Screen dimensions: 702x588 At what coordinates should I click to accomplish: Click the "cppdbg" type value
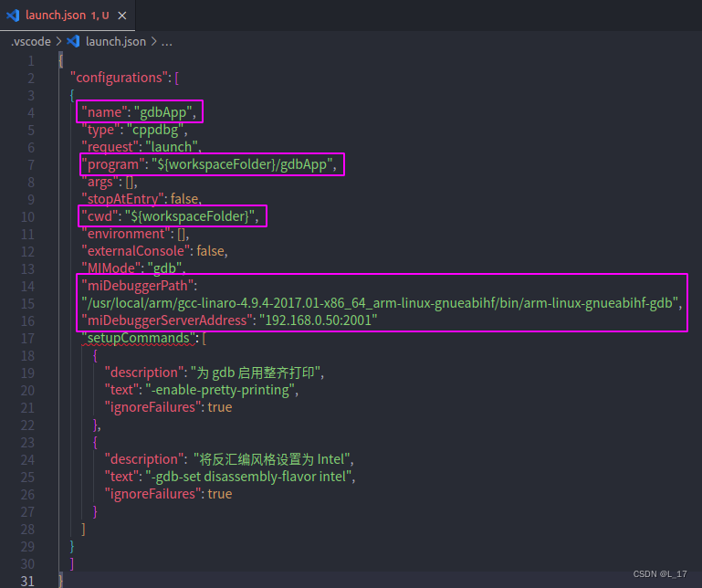click(x=162, y=130)
